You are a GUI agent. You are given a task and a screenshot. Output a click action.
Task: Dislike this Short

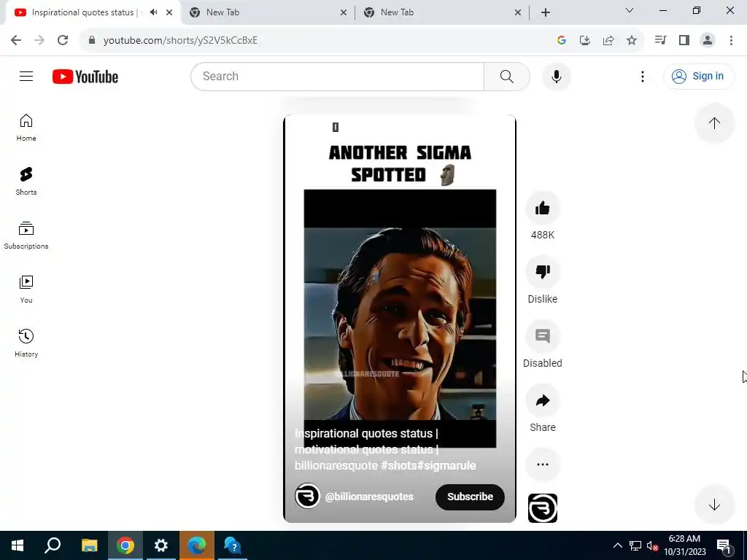pos(543,272)
